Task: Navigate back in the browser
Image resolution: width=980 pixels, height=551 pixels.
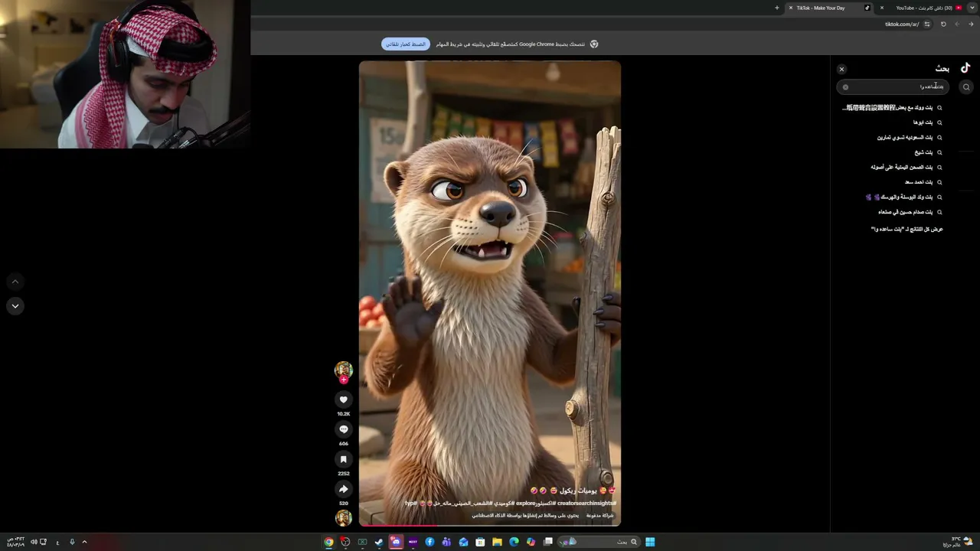Action: tap(972, 24)
